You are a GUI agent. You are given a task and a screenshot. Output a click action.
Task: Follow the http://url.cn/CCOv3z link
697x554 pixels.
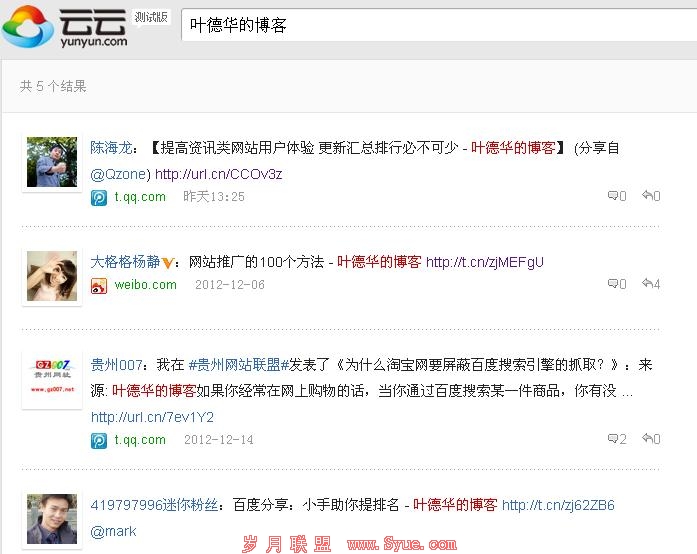[219, 174]
